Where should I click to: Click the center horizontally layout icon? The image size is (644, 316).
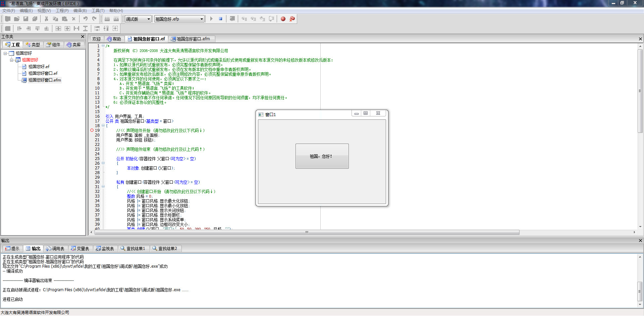(x=58, y=29)
